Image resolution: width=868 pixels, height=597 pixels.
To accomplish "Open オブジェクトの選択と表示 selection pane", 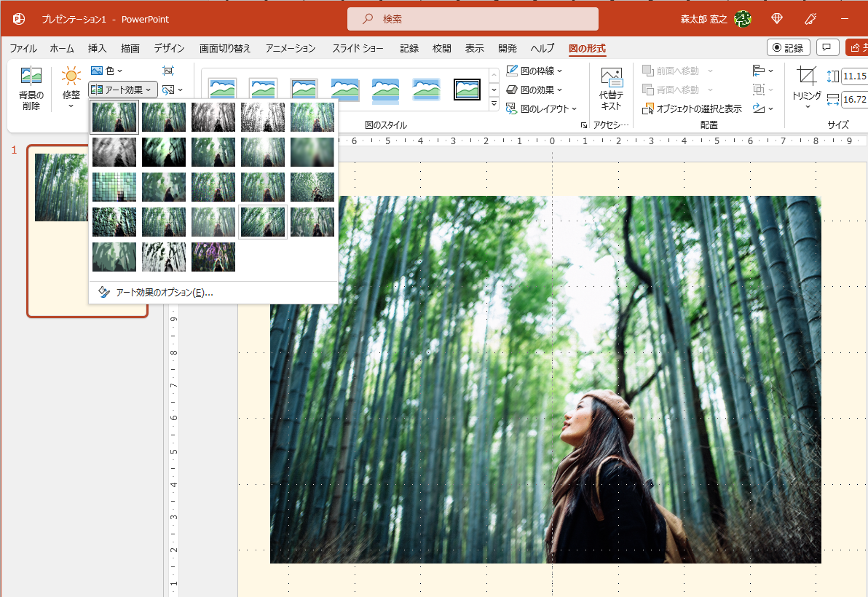I will [x=691, y=108].
